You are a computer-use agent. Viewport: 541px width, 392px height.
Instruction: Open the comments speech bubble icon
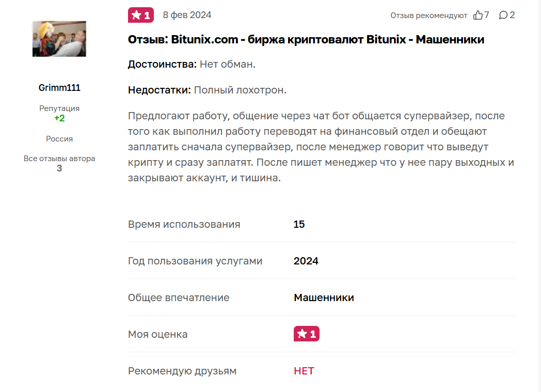click(x=503, y=15)
